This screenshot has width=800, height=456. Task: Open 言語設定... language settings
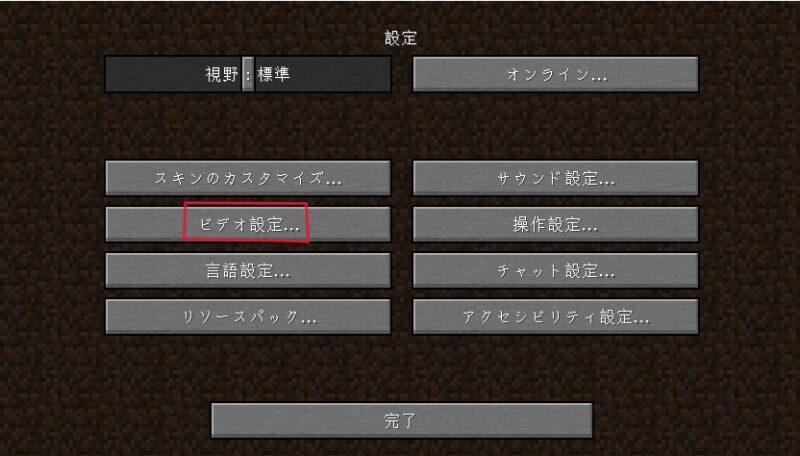pyautogui.click(x=248, y=270)
